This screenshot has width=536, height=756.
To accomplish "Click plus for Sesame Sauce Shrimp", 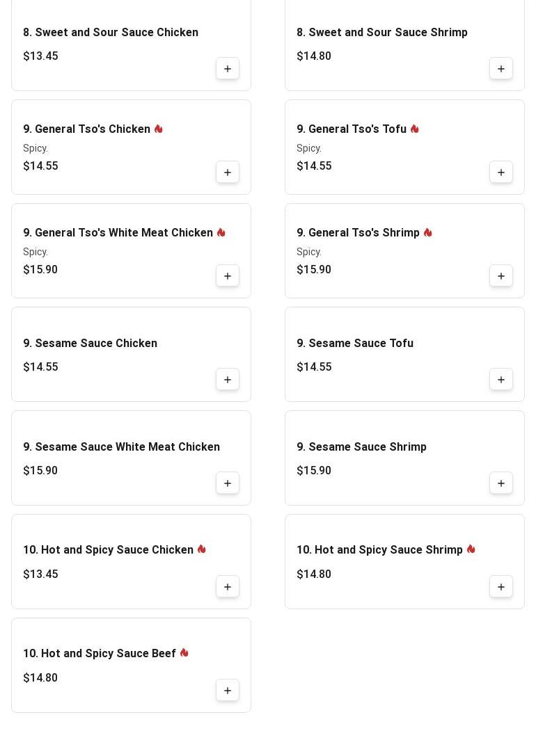I will (x=501, y=483).
